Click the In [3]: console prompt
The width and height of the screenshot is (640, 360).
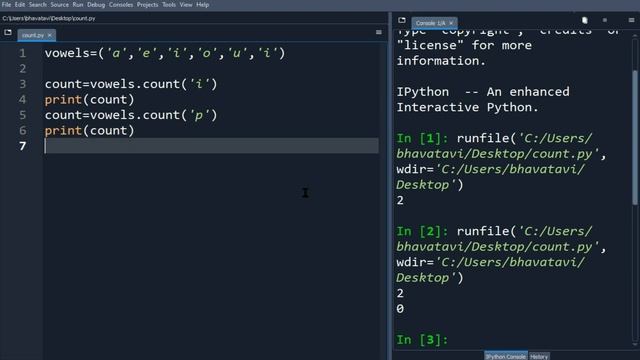pos(422,340)
